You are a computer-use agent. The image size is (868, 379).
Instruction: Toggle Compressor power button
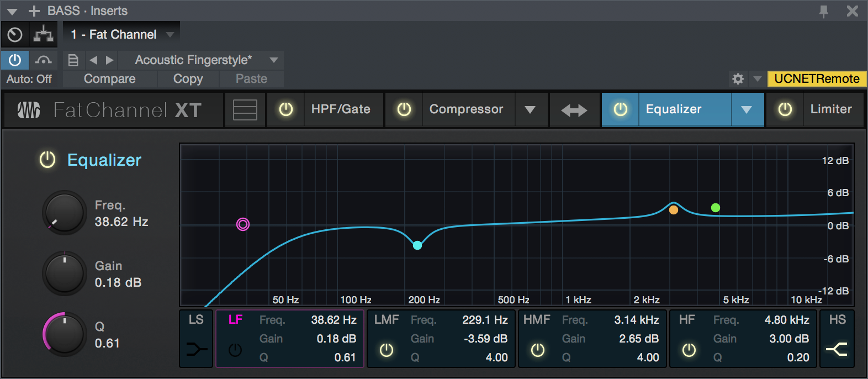[x=404, y=109]
